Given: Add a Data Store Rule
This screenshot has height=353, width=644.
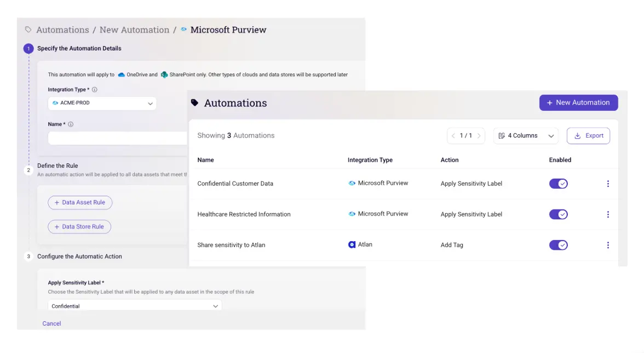Looking at the screenshot, I should (x=79, y=227).
